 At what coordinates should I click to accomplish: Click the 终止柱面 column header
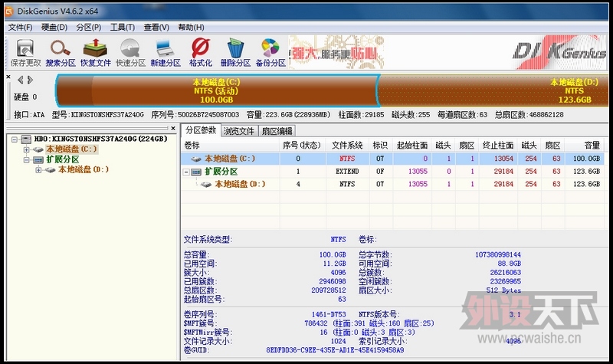(x=498, y=146)
